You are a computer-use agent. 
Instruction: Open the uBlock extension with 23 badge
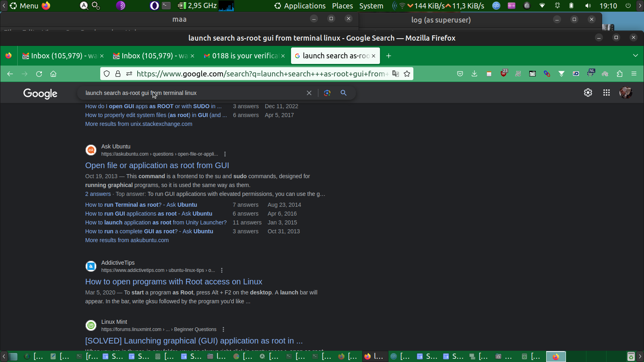(504, 73)
